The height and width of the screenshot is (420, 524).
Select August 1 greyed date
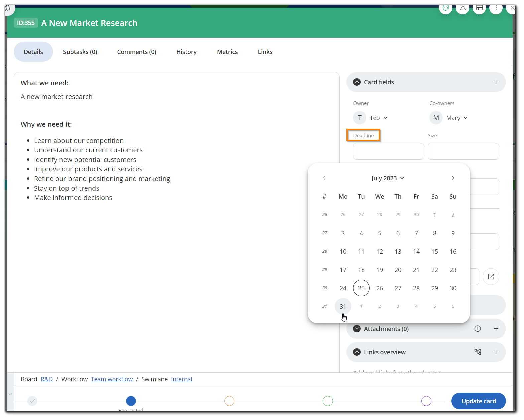[x=361, y=306]
